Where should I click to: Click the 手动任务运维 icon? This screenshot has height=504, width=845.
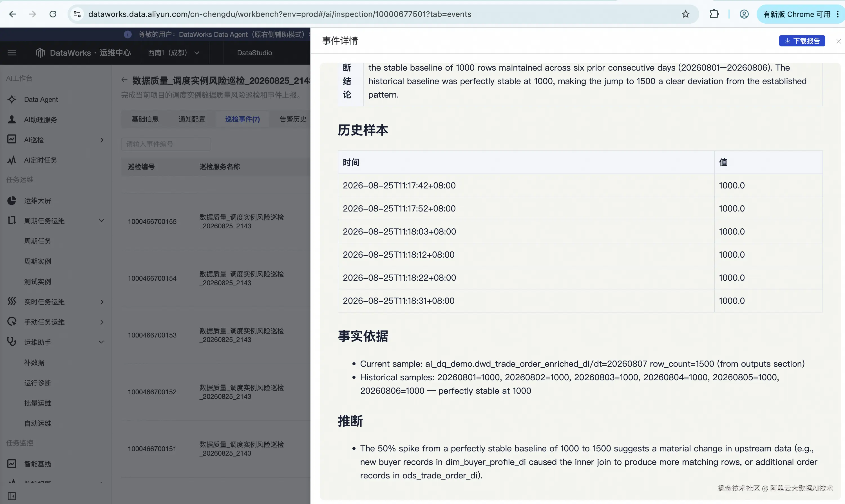[12, 322]
